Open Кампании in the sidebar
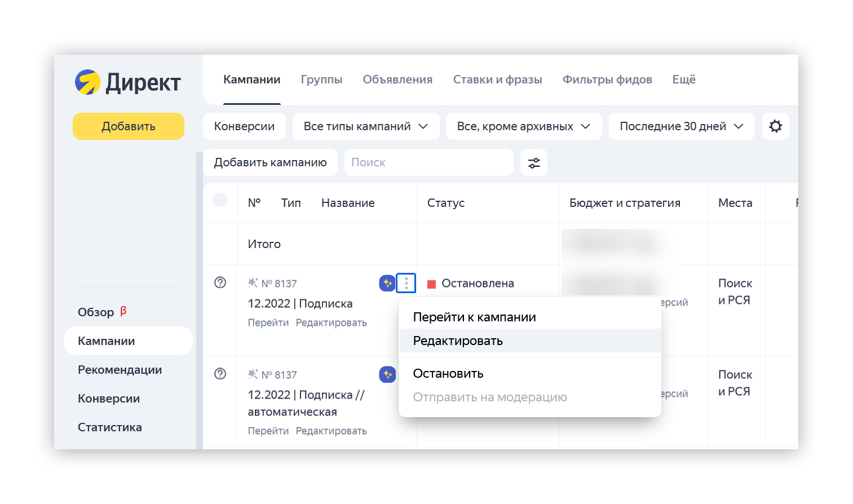The width and height of the screenshot is (853, 504). click(x=129, y=341)
